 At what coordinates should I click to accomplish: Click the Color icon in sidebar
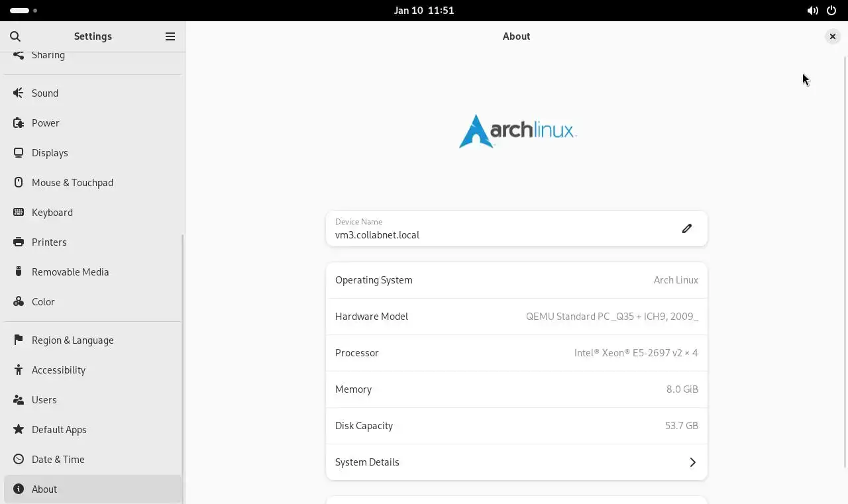(19, 301)
